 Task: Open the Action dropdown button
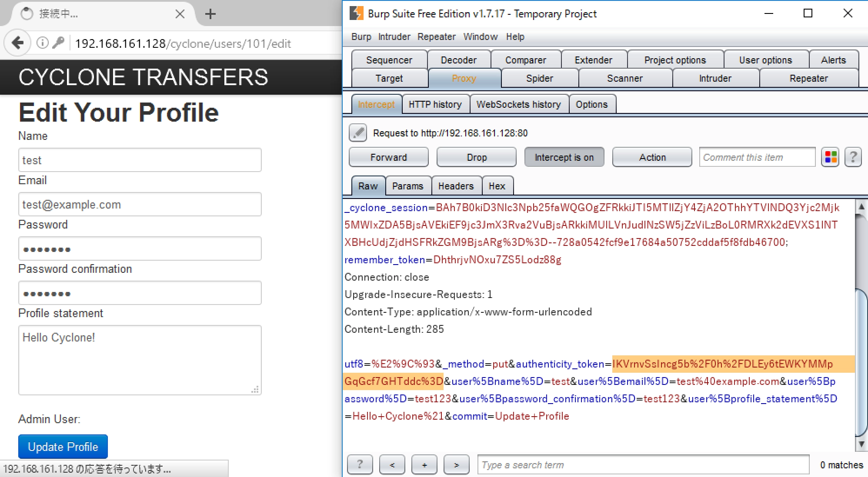[652, 157]
